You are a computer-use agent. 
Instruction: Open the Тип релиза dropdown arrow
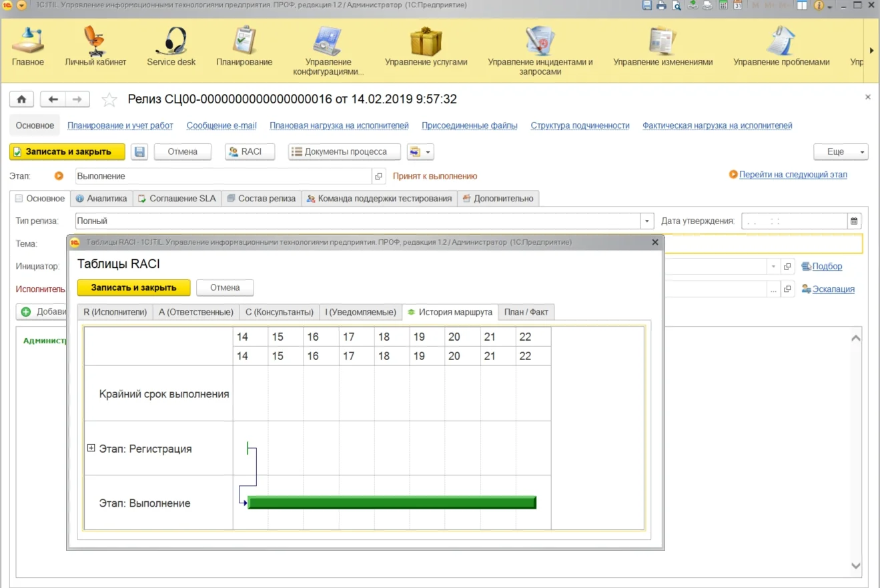[x=647, y=221]
